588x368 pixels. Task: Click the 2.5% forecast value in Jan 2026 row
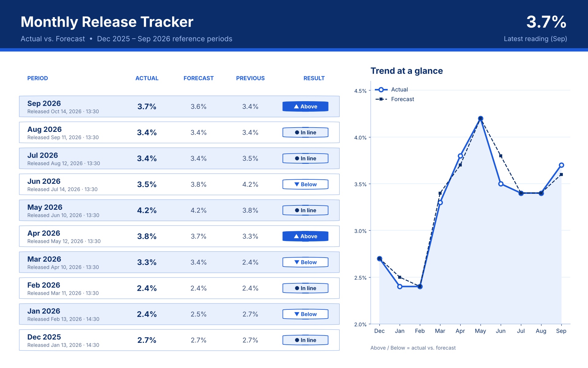(198, 314)
